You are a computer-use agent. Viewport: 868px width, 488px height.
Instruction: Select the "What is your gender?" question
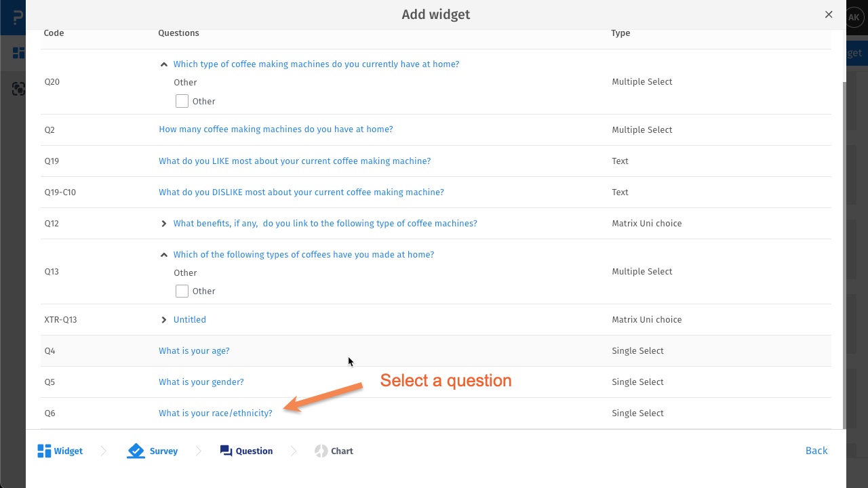click(201, 382)
